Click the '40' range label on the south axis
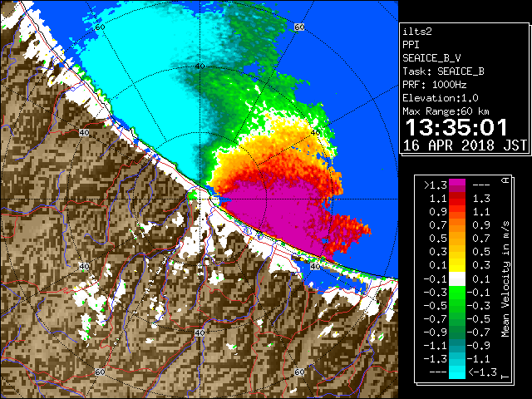532x399 pixels. pyautogui.click(x=199, y=332)
